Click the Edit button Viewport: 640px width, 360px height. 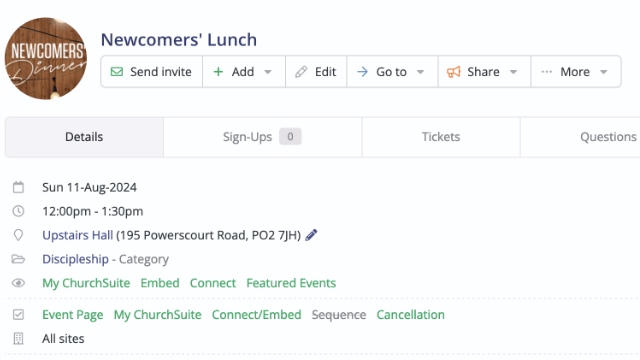pyautogui.click(x=316, y=72)
